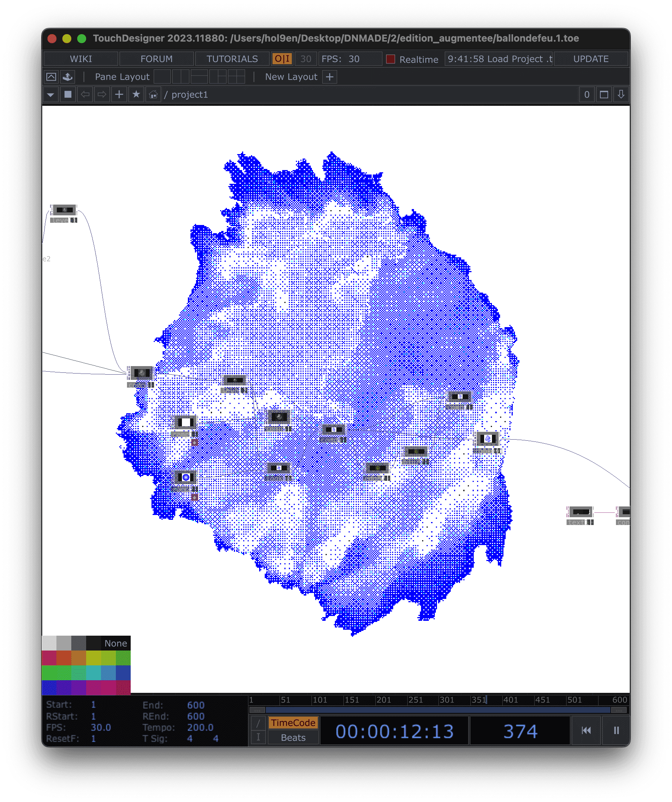This screenshot has height=802, width=672.
Task: Select TimeCode display mode
Action: coord(293,723)
